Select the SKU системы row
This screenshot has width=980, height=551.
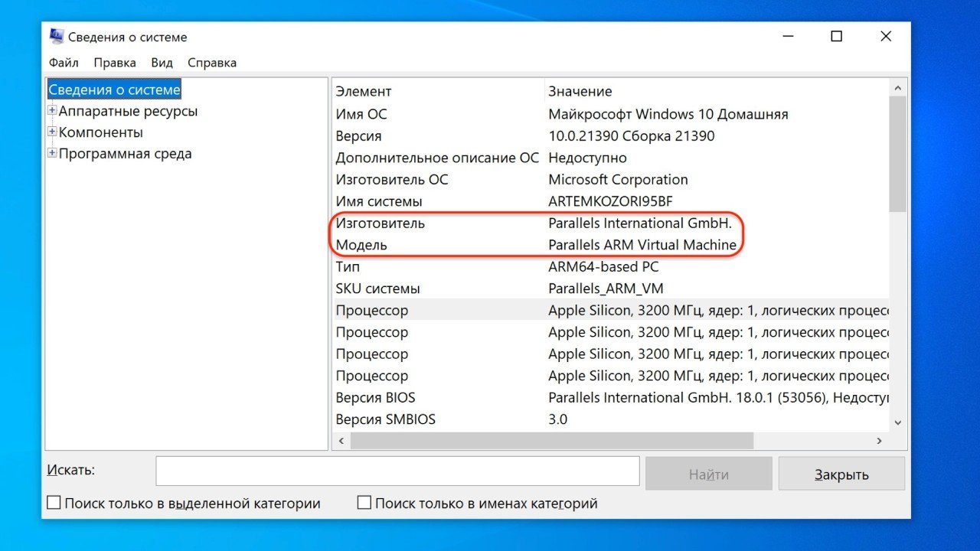coord(610,289)
